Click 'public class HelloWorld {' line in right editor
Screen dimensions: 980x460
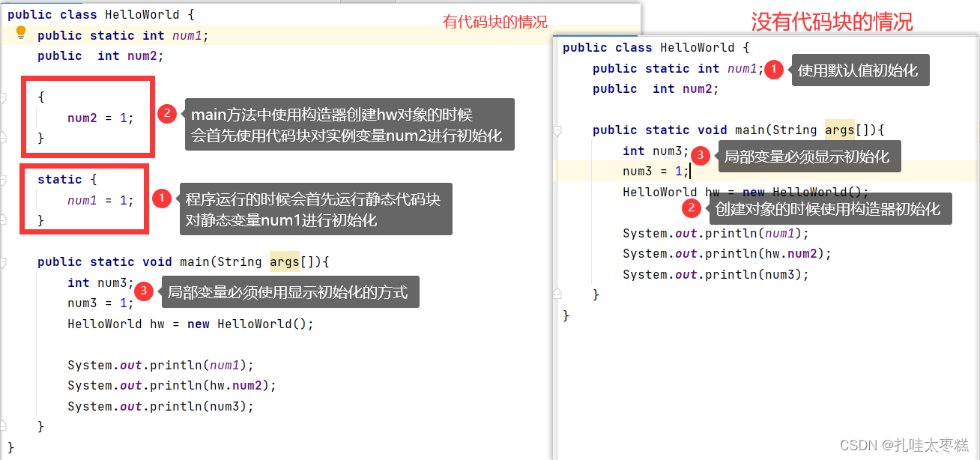tap(656, 48)
